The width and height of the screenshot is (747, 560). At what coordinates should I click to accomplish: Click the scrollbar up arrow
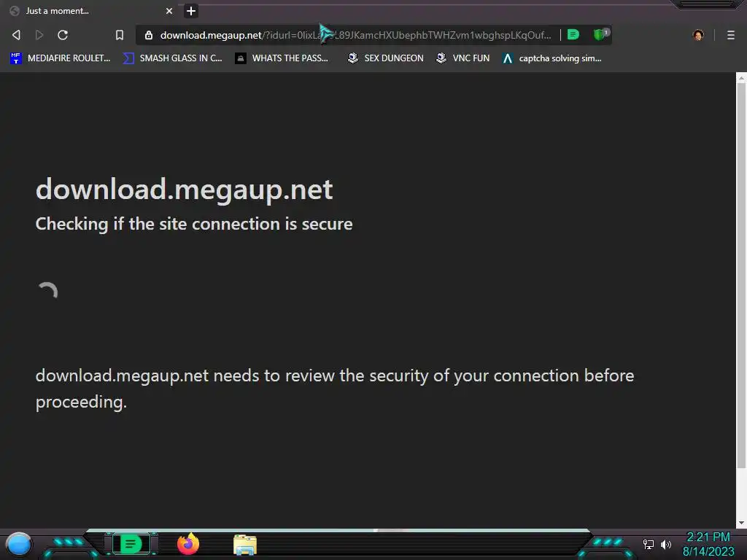tap(741, 78)
